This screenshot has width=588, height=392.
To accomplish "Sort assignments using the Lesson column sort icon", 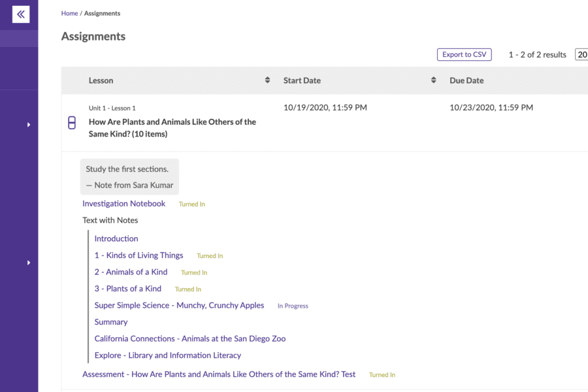I will tap(267, 80).
